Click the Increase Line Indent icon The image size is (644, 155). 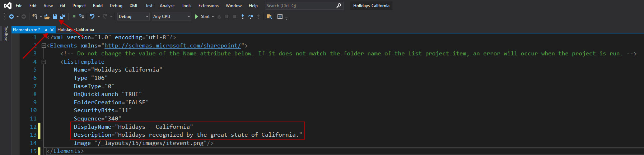[81, 17]
